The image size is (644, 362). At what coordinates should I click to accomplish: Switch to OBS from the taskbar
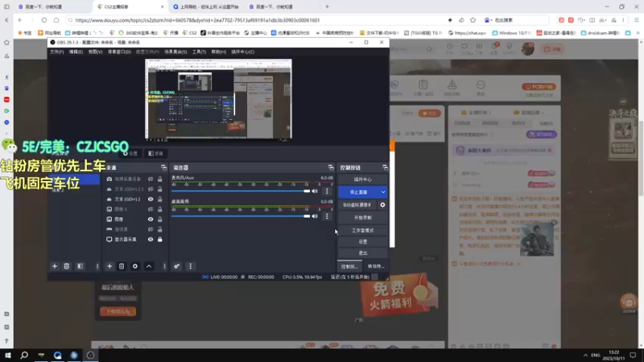[90, 355]
